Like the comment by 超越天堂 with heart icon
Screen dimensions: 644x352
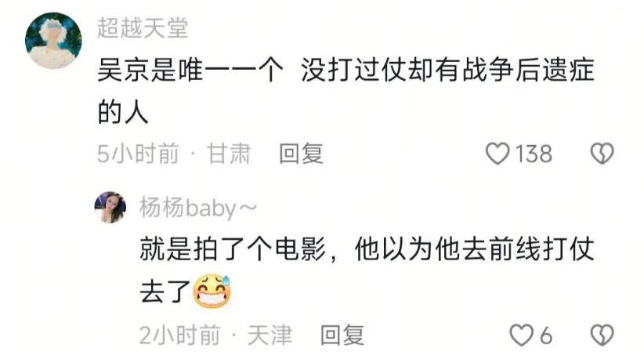497,154
